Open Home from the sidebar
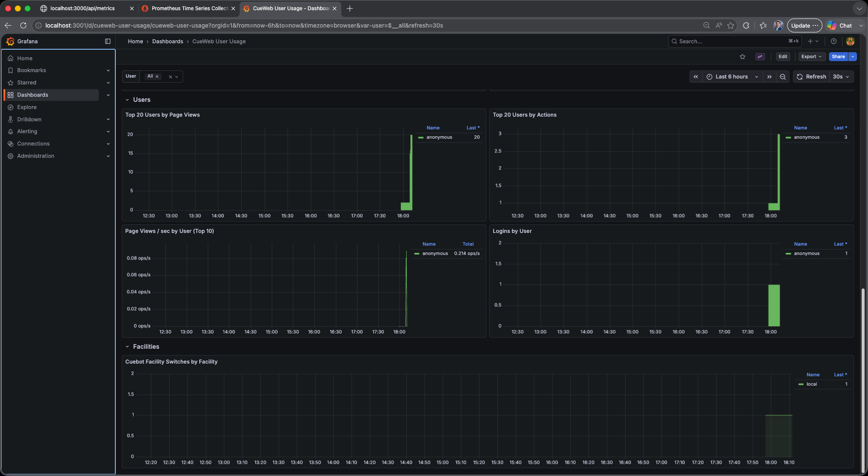Image resolution: width=868 pixels, height=476 pixels. click(x=25, y=58)
